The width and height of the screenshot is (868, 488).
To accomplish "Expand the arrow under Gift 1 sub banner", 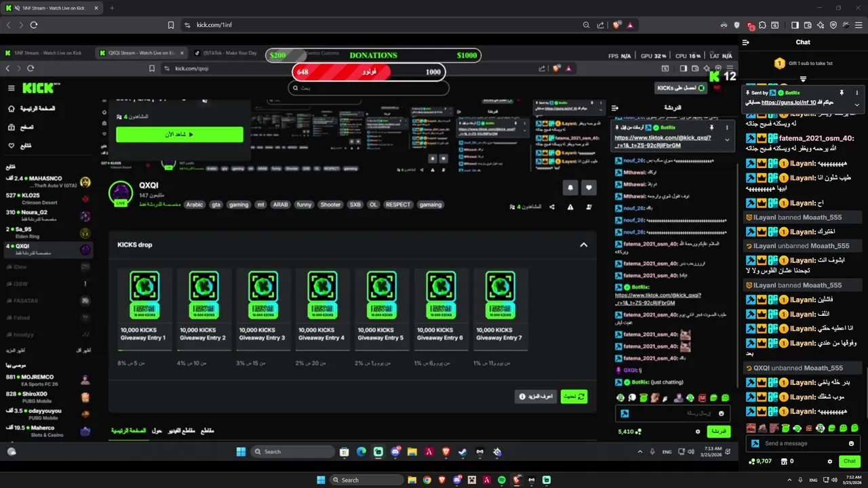I will [803, 79].
